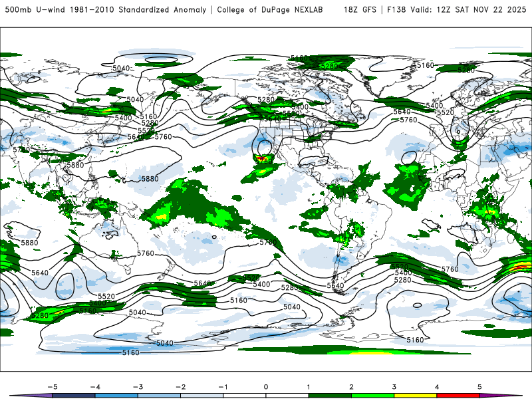Click the '18Z GFS' model run text

click(360, 9)
